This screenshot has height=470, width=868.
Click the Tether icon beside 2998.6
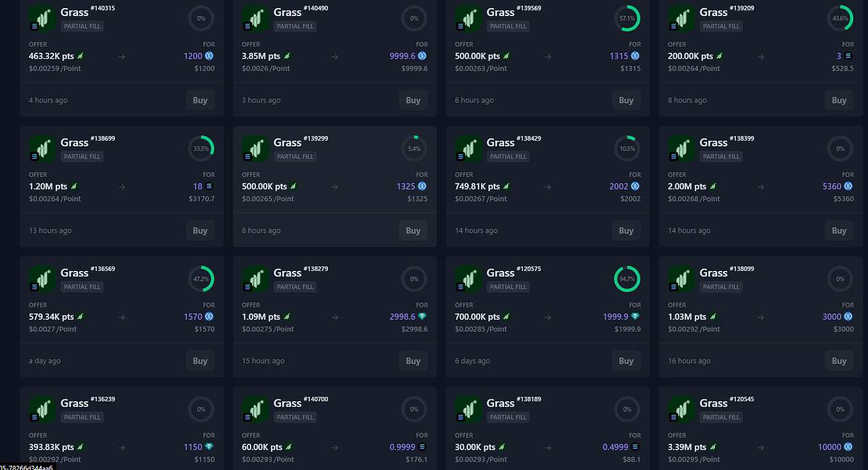(x=422, y=316)
